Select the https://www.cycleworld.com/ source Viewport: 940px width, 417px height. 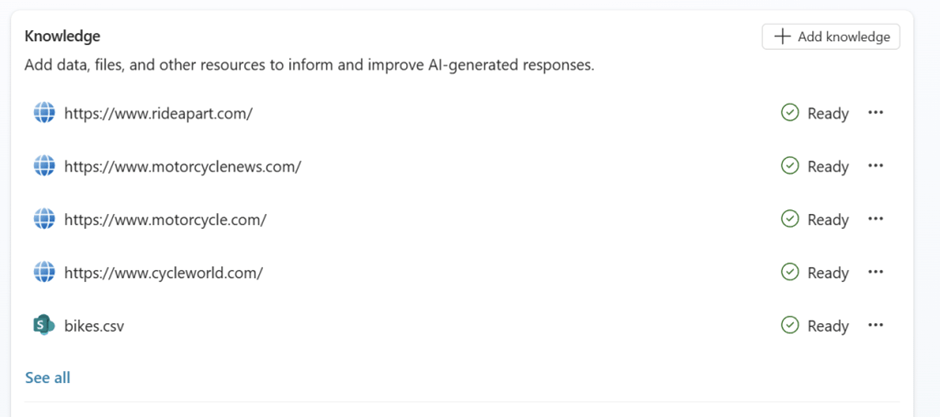(163, 272)
